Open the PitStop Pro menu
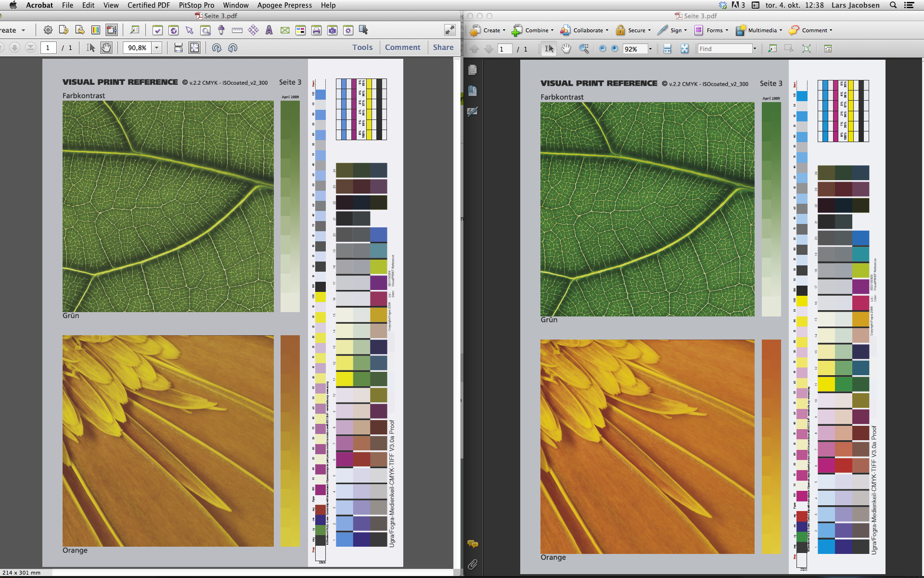The height and width of the screenshot is (578, 924). tap(196, 5)
